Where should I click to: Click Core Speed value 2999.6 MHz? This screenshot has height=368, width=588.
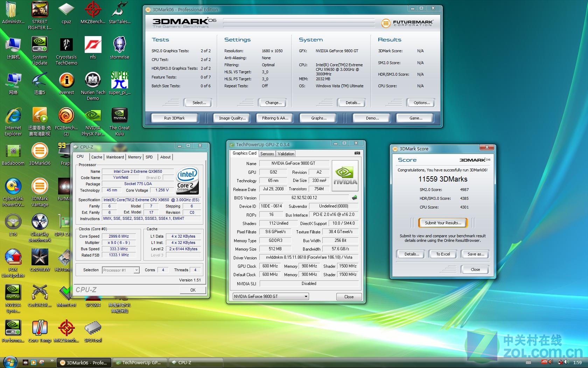pos(119,236)
